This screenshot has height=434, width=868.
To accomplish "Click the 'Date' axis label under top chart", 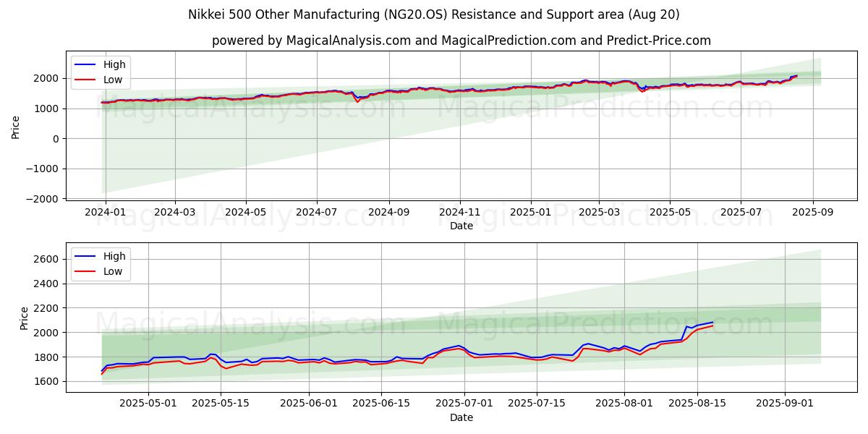I will [461, 226].
